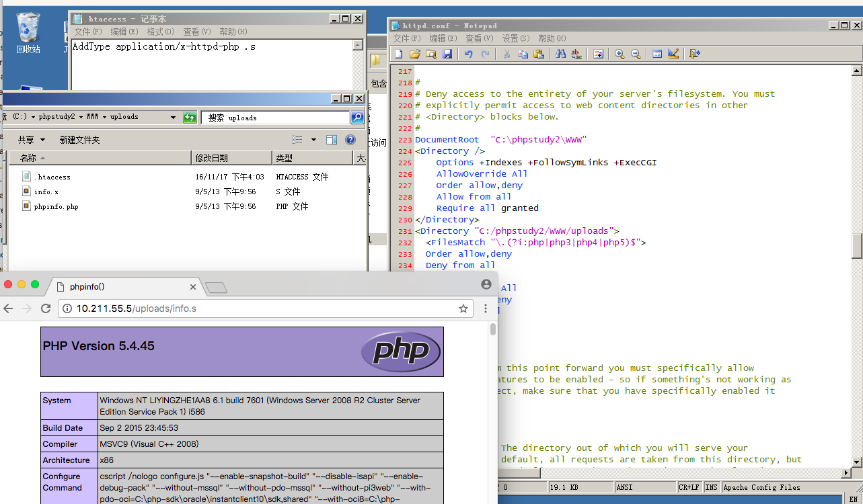Reload the phpinfo page in Chrome
The image size is (863, 504).
coord(46,308)
